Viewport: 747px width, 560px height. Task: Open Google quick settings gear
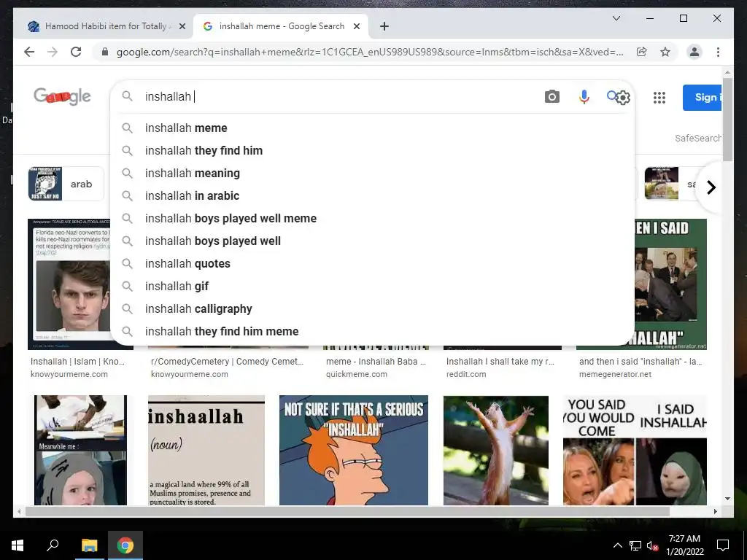623,98
